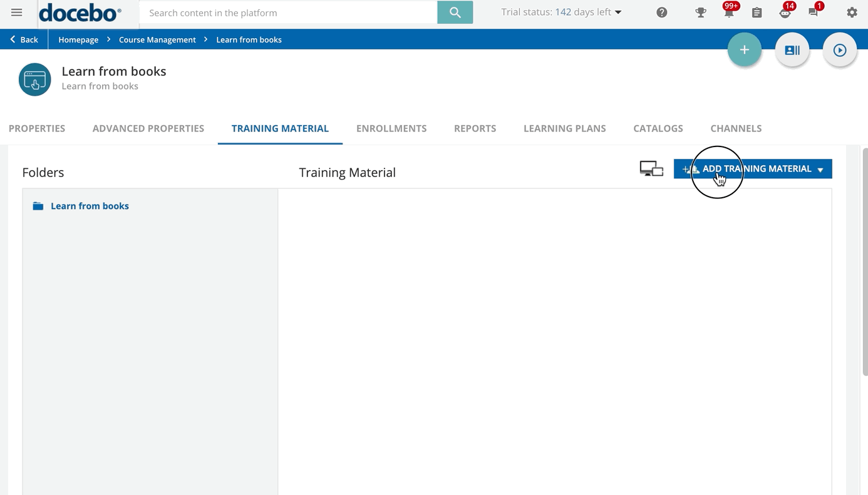Open the chat messages icon
The height and width of the screenshot is (495, 868).
pos(813,13)
